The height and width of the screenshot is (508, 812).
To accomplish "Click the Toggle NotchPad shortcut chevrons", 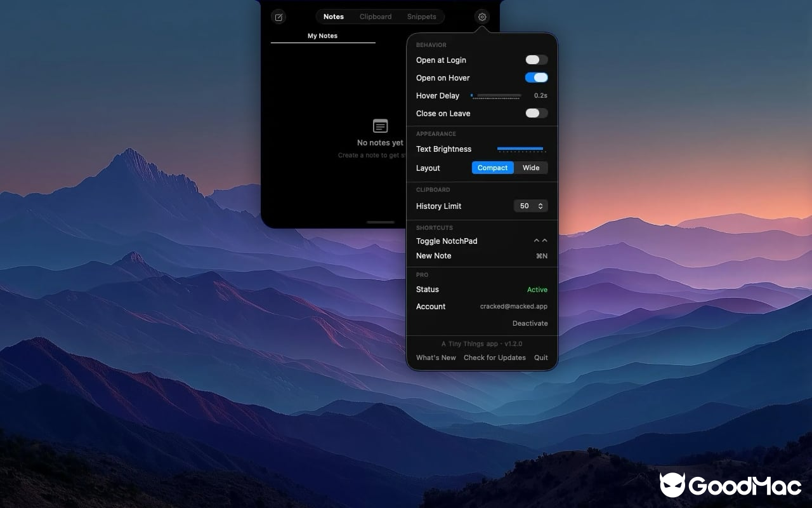I will pos(540,241).
